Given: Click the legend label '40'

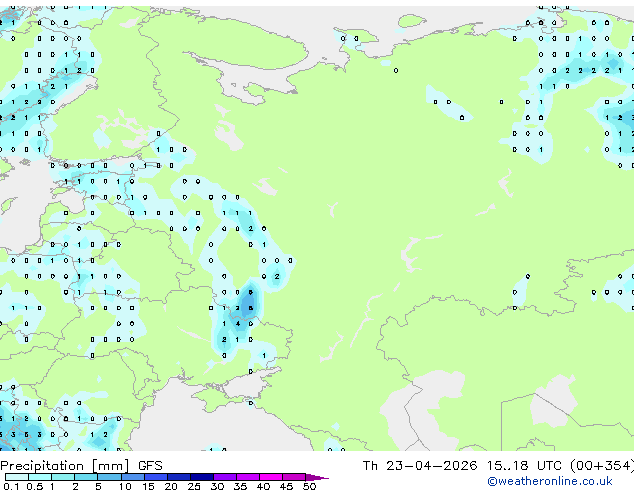Looking at the screenshot, I should coord(263,486).
